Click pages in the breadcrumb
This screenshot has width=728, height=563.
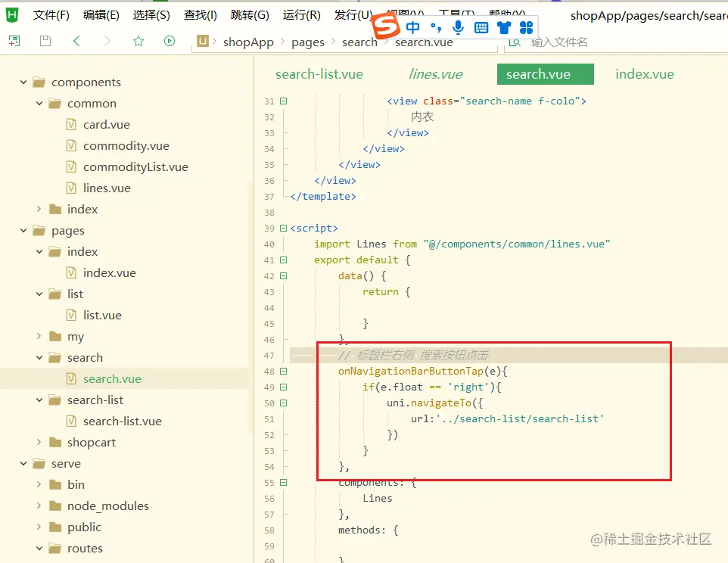[308, 42]
